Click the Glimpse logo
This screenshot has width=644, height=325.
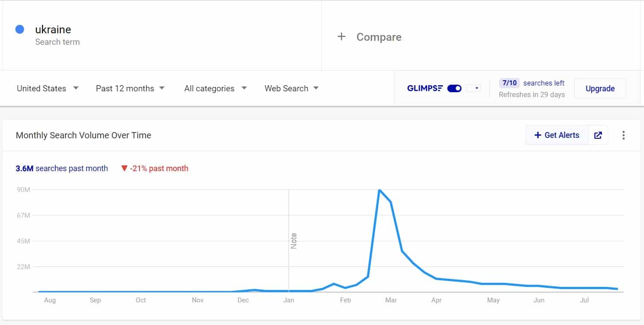425,88
